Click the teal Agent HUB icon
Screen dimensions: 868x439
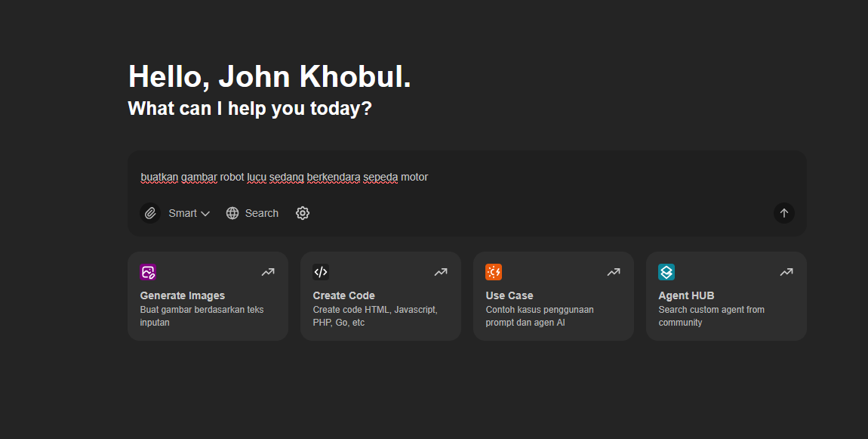[666, 272]
